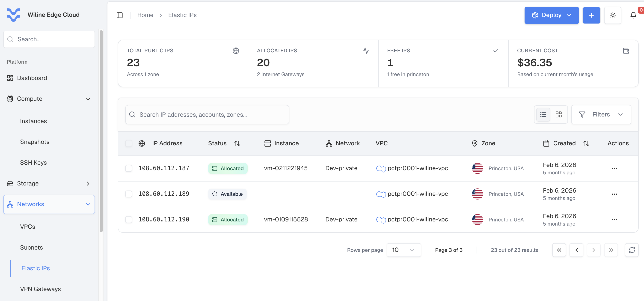Open actions menu for 108.60.112.187
The width and height of the screenshot is (644, 301).
click(614, 169)
